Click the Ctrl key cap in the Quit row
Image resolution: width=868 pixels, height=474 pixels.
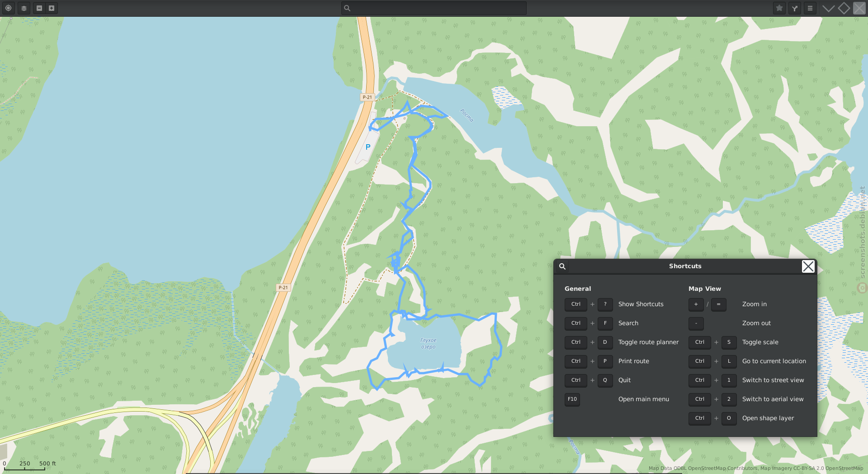coord(576,380)
